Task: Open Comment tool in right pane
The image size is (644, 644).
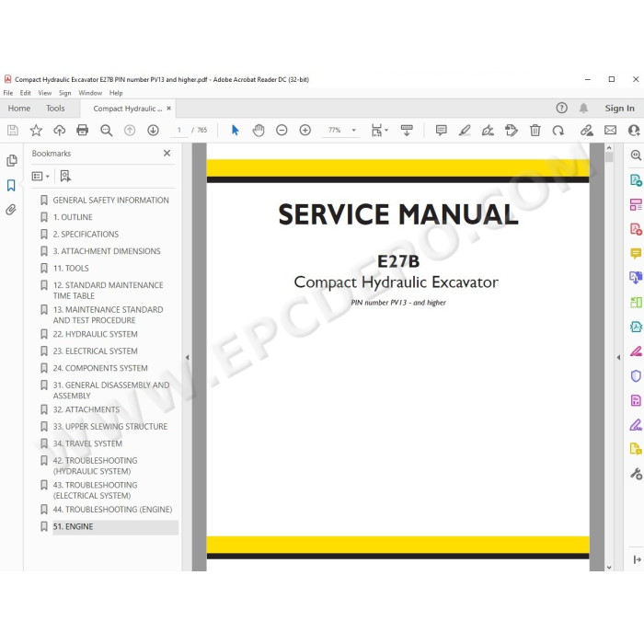Action: pyautogui.click(x=636, y=253)
